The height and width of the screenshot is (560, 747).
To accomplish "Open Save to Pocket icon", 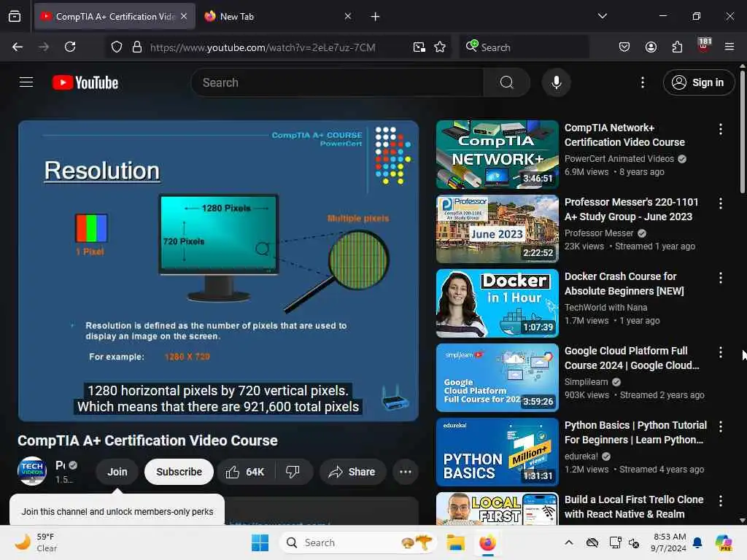I will [x=624, y=47].
